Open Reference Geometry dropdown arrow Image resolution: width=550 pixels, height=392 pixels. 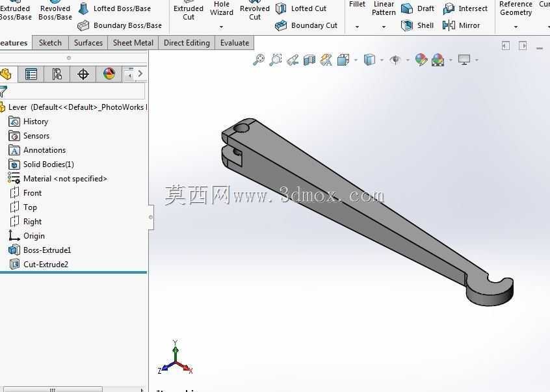516,27
